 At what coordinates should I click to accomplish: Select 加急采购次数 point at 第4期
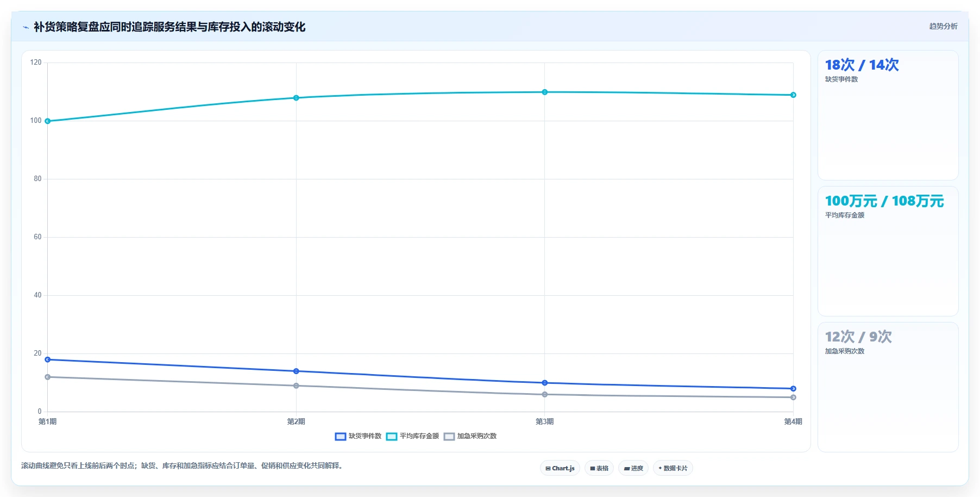click(x=793, y=397)
